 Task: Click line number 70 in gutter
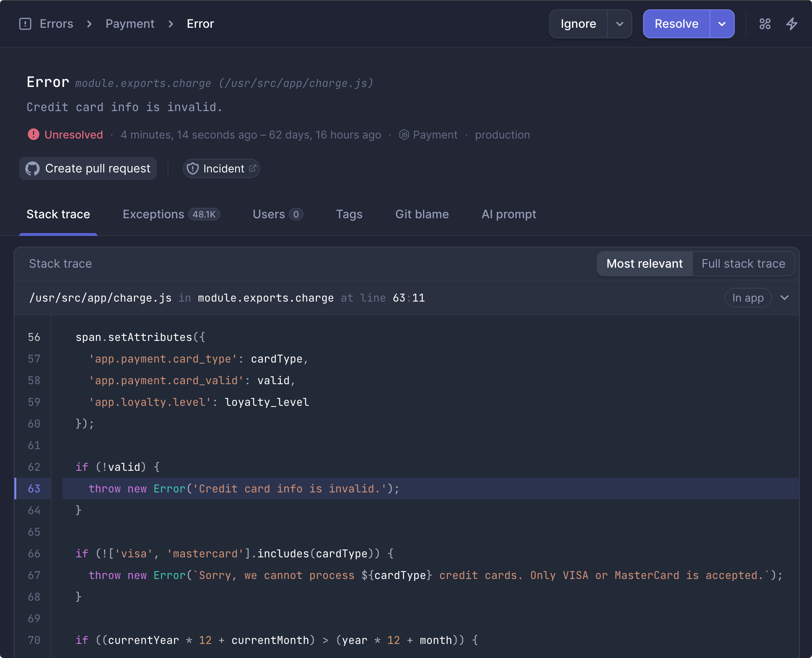[34, 640]
